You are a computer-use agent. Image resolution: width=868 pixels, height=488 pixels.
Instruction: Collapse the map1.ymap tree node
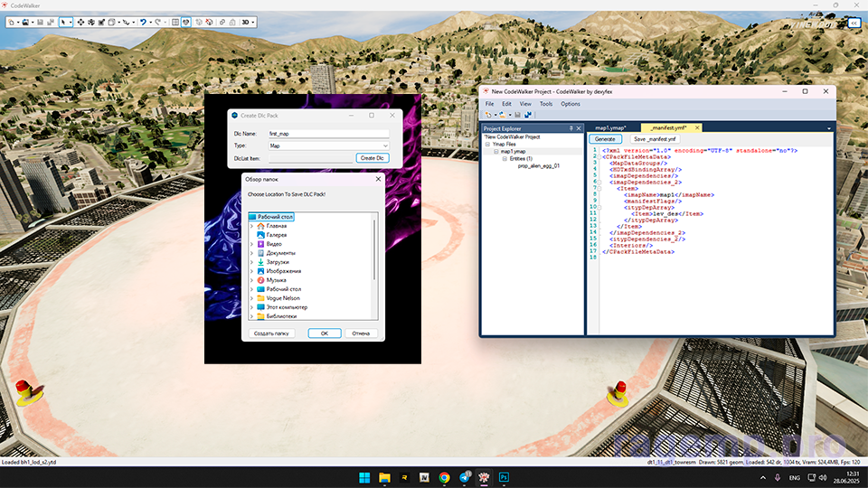tap(496, 151)
